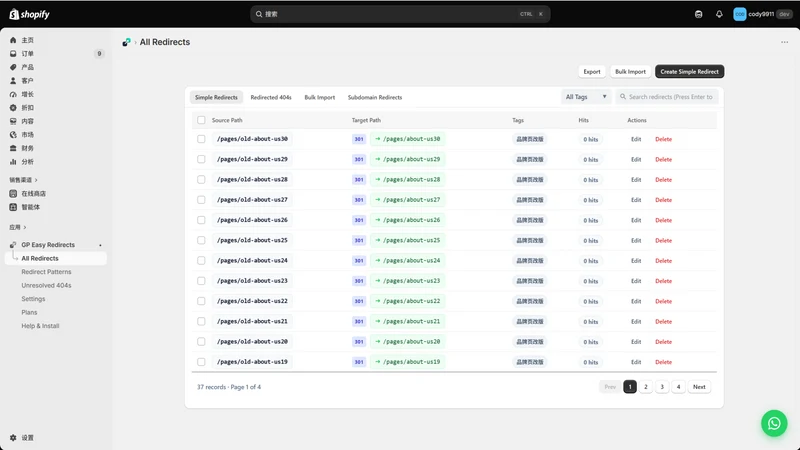Select checkbox for /pages/old-about-us25 row
This screenshot has height=450, width=800.
[201, 240]
